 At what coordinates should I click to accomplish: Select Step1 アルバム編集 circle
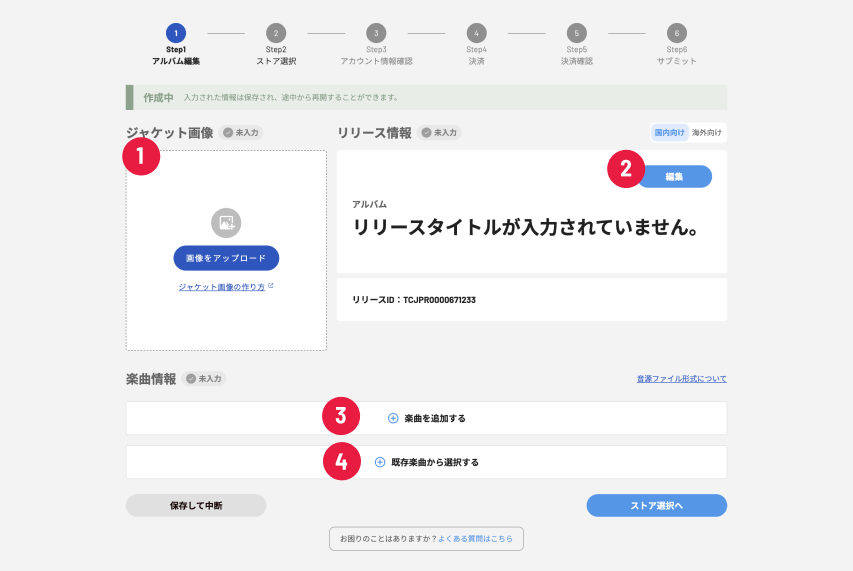pyautogui.click(x=176, y=33)
